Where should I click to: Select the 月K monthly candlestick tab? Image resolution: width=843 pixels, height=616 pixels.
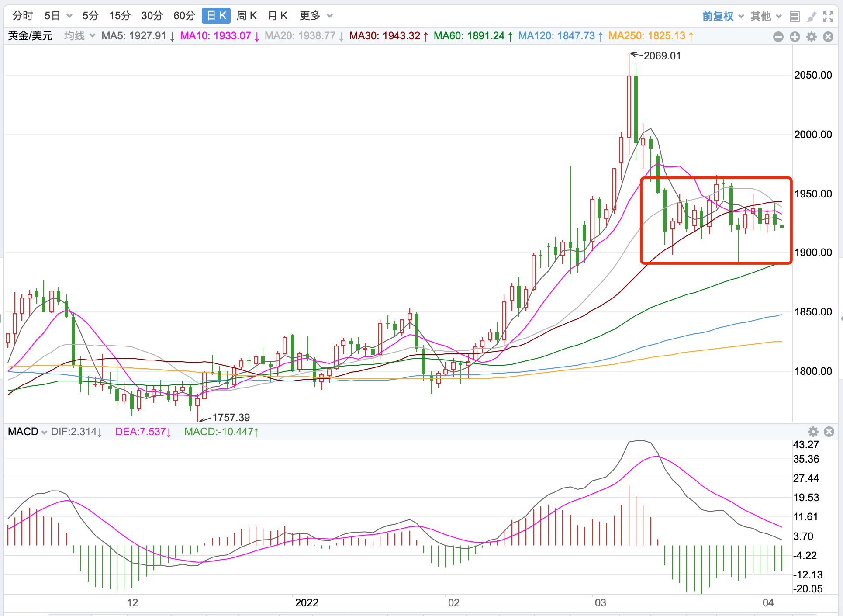click(x=277, y=16)
